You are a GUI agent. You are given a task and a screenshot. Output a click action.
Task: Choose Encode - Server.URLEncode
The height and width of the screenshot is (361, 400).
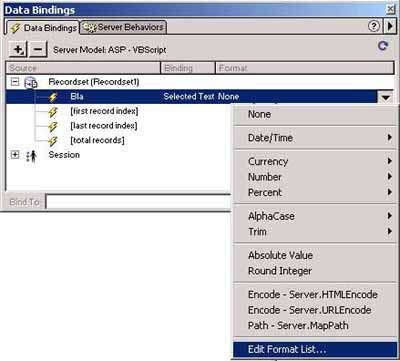(315, 310)
